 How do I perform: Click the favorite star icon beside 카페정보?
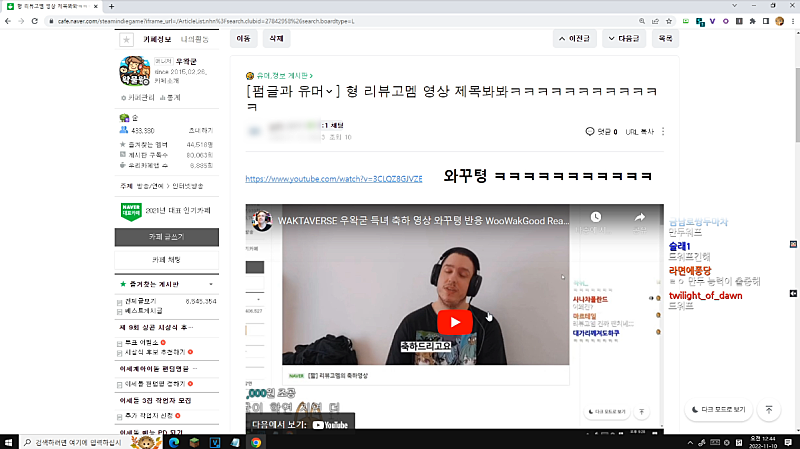point(126,39)
